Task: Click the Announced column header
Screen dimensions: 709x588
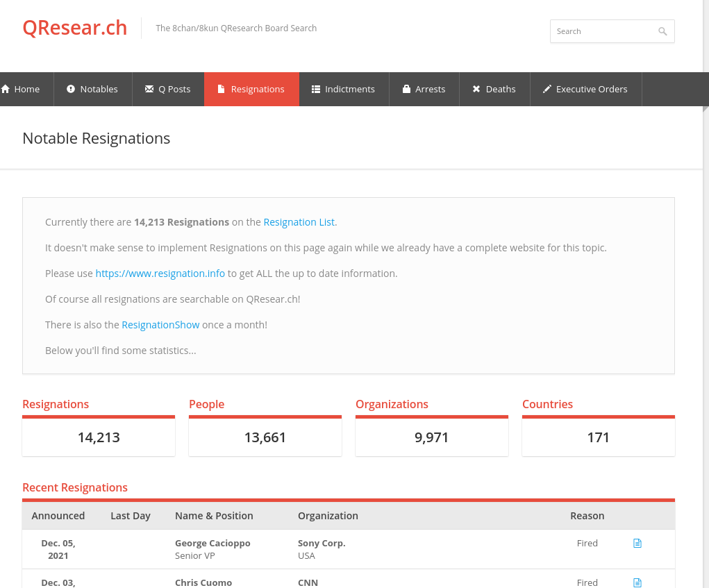Action: [58, 516]
